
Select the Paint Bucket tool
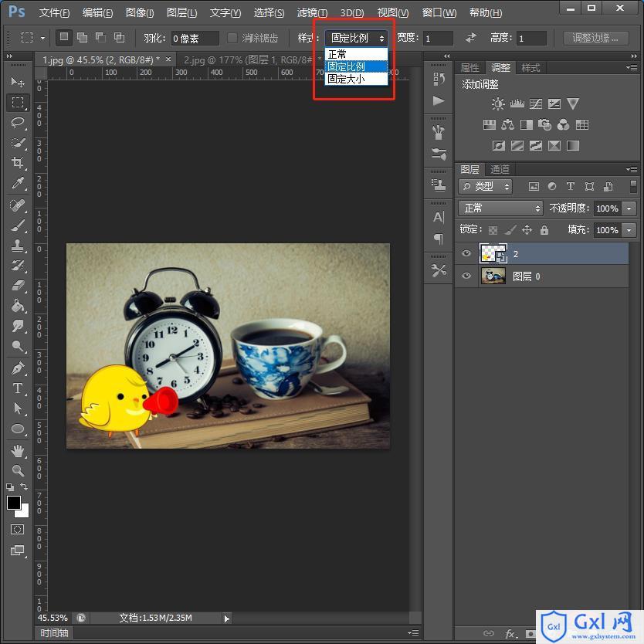[x=18, y=306]
